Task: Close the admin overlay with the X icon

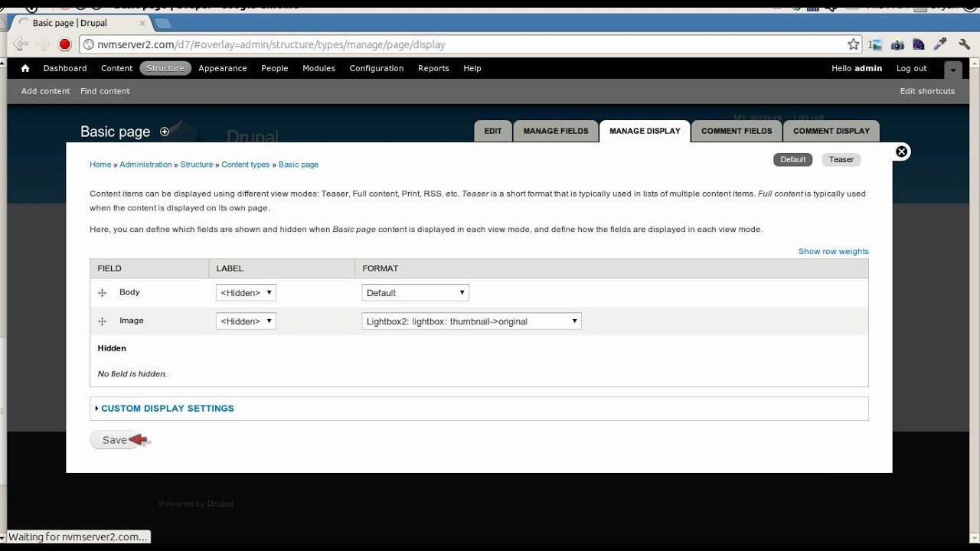Action: click(x=902, y=152)
